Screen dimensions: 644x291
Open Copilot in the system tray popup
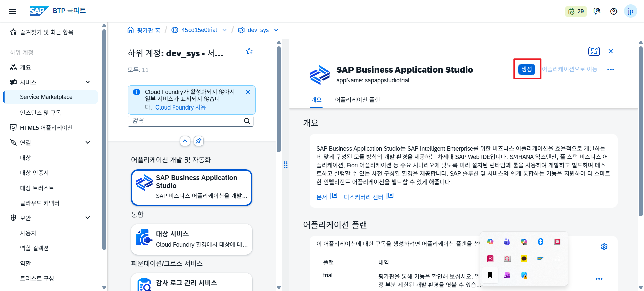pos(490,242)
